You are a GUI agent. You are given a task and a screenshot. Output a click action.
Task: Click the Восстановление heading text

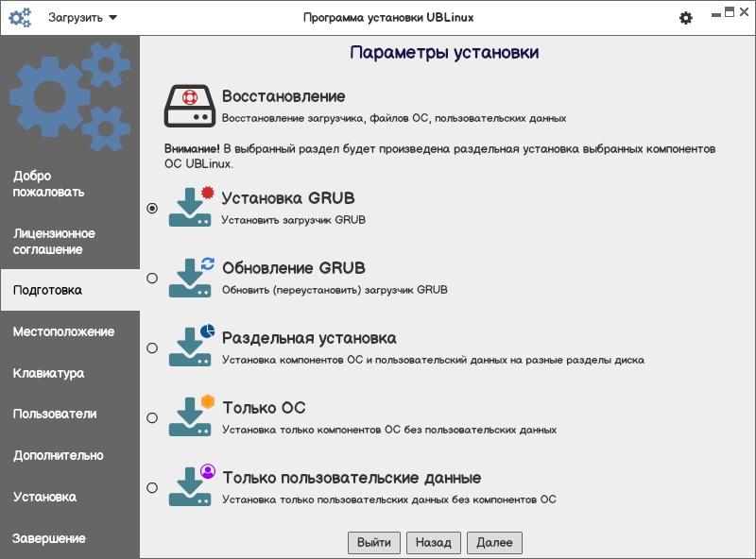(x=283, y=96)
